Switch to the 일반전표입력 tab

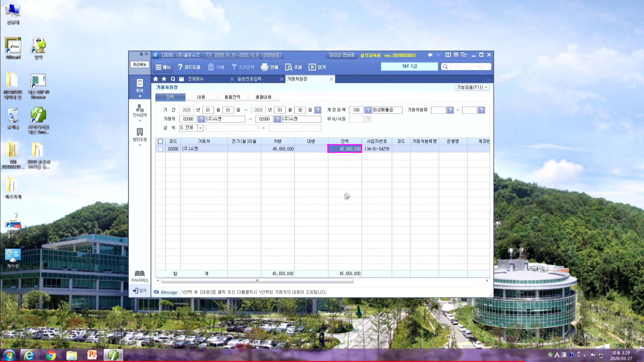pyautogui.click(x=249, y=79)
